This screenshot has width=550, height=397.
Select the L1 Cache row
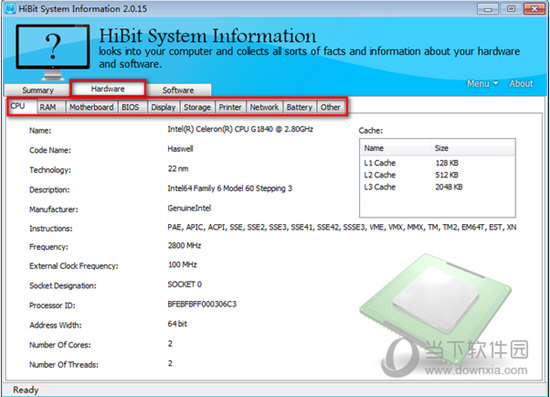pos(437,163)
